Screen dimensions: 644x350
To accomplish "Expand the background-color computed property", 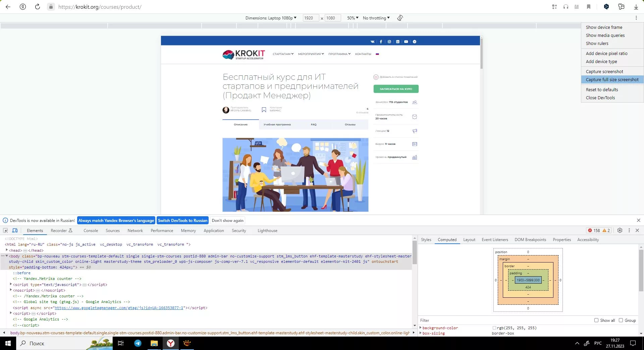I will pyautogui.click(x=421, y=328).
